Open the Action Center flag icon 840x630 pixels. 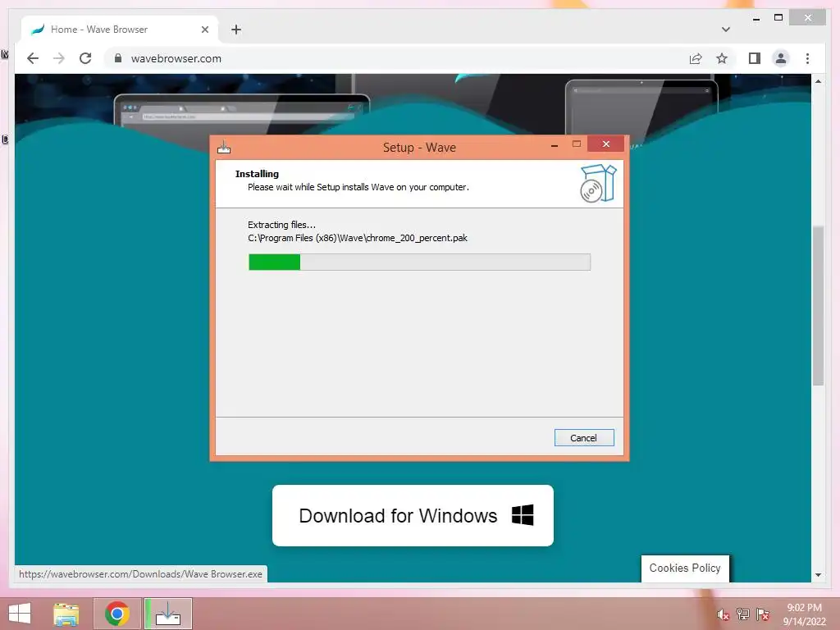tap(763, 614)
